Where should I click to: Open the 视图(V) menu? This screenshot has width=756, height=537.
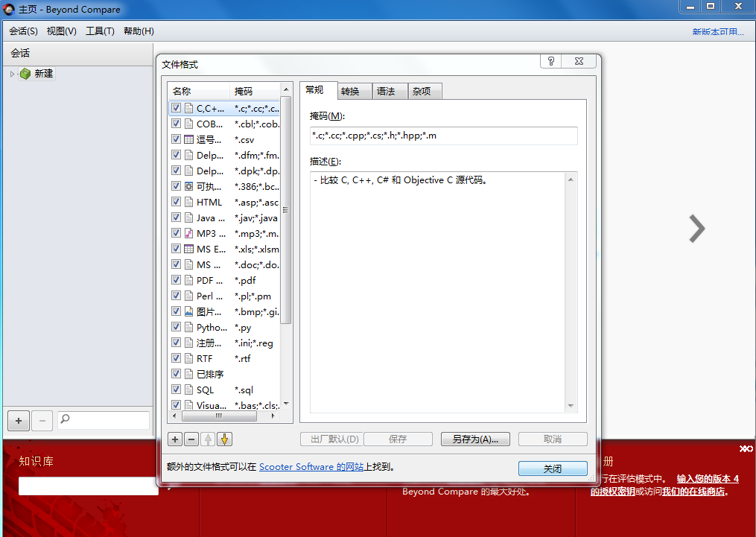coord(61,31)
